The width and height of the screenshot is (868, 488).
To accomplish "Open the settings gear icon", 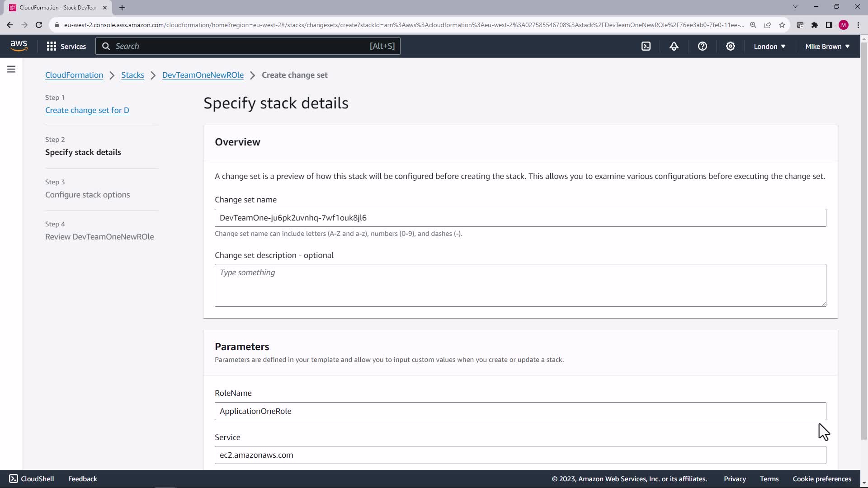I will (x=730, y=46).
